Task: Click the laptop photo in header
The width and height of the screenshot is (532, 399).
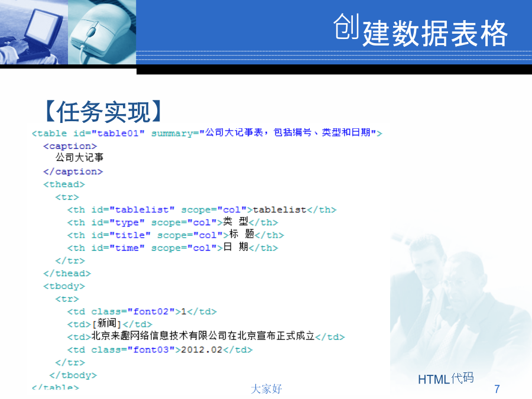Action: [x=34, y=33]
